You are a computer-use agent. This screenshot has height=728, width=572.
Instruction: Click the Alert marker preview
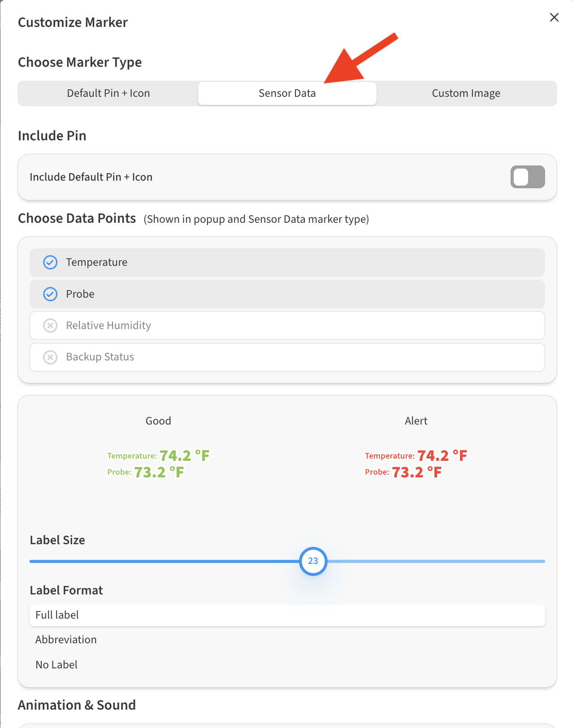[416, 464]
